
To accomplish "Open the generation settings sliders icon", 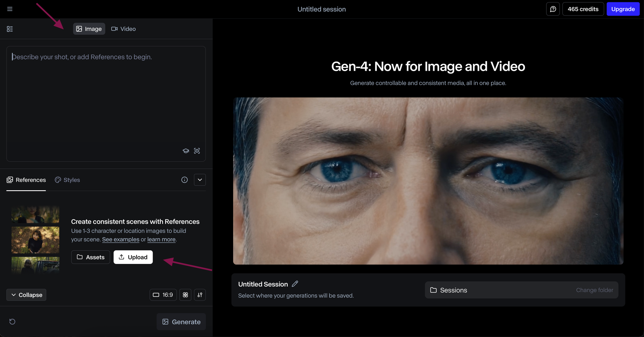I will (x=200, y=295).
